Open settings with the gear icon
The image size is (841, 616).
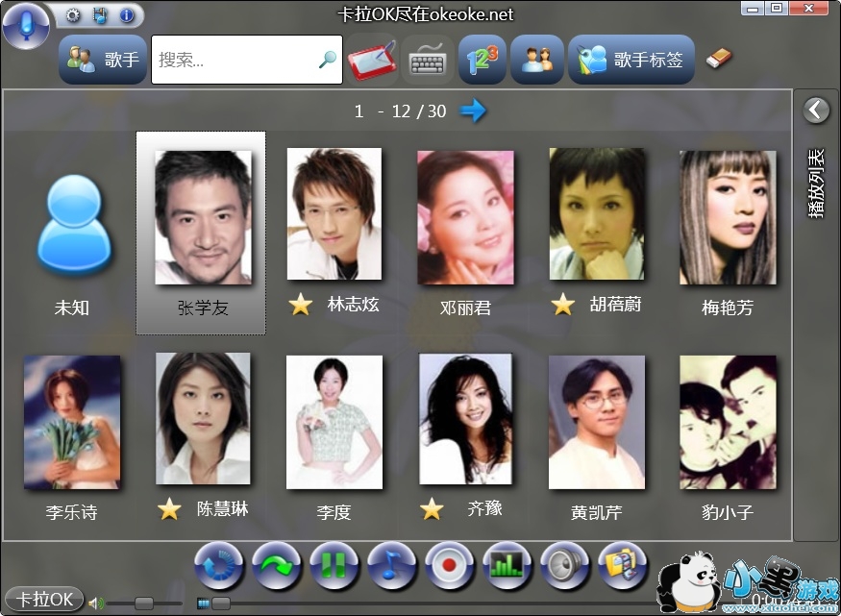(72, 15)
